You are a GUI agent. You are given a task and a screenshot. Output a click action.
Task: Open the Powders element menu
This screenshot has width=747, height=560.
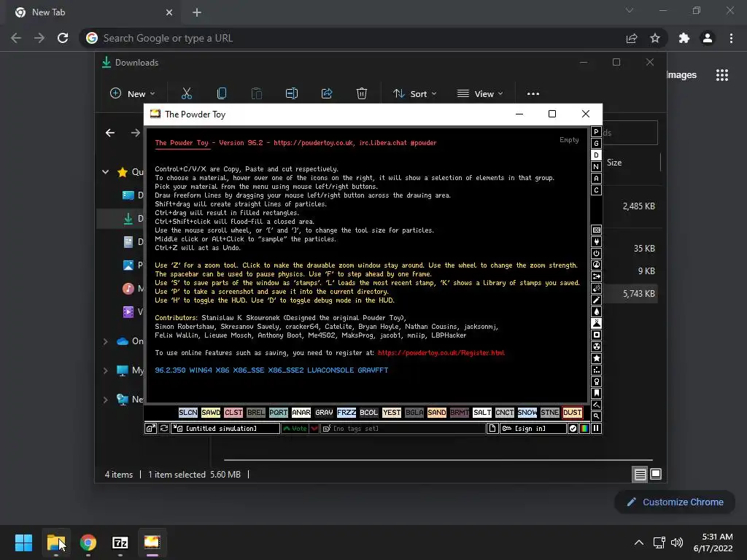coord(596,323)
